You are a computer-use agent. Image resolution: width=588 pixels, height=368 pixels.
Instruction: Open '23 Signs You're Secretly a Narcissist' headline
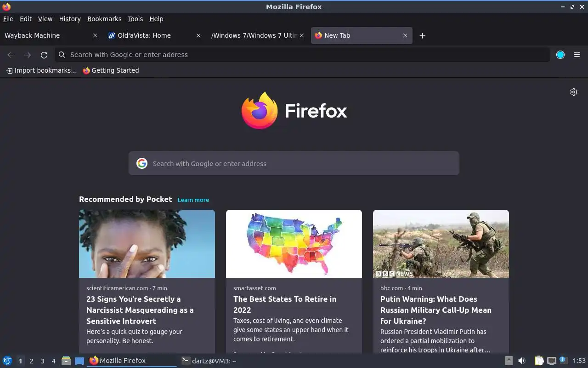click(140, 310)
